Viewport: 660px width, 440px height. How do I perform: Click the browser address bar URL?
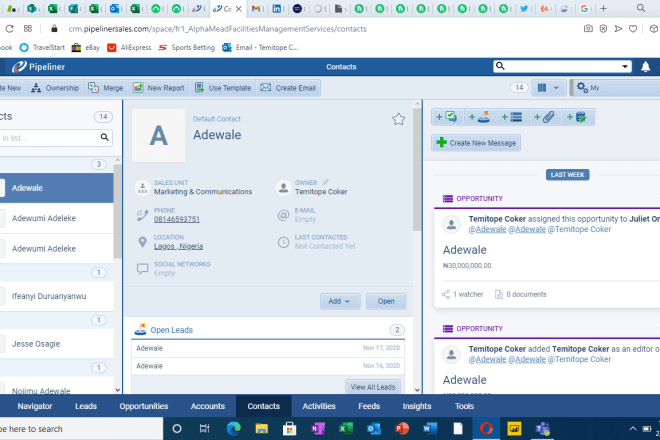217,29
